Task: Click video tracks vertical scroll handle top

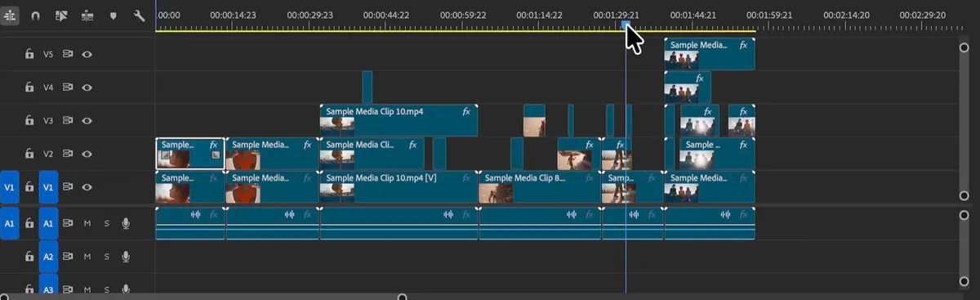Action: pos(964,48)
